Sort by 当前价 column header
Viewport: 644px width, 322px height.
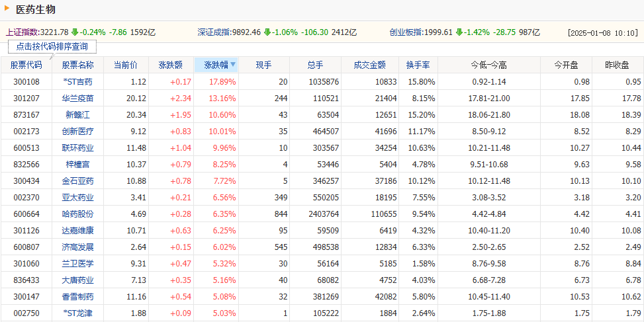(x=126, y=65)
